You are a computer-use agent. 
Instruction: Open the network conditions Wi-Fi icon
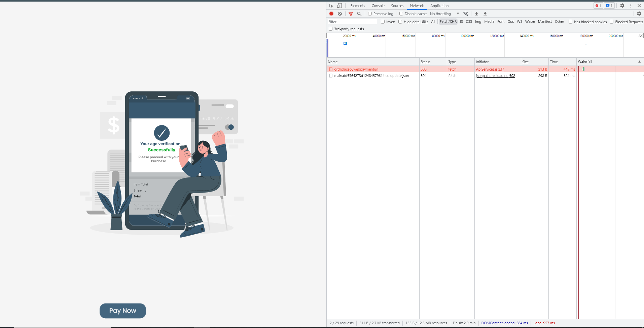(466, 14)
